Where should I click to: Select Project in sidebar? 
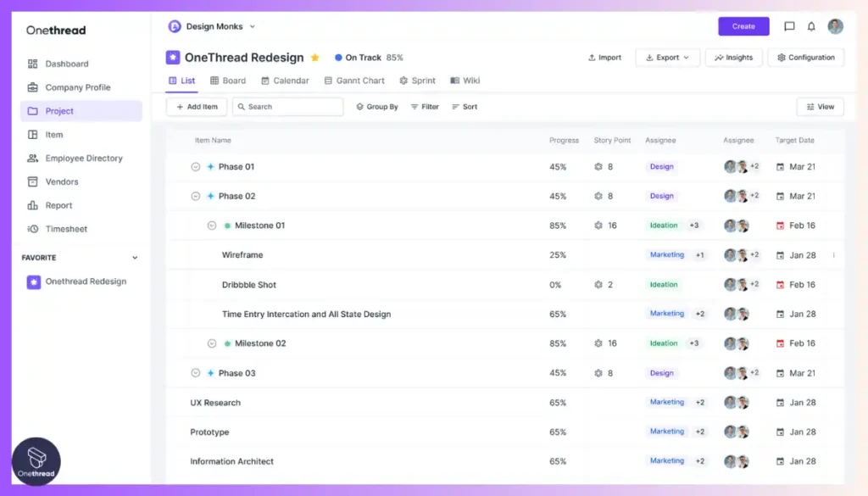point(81,111)
